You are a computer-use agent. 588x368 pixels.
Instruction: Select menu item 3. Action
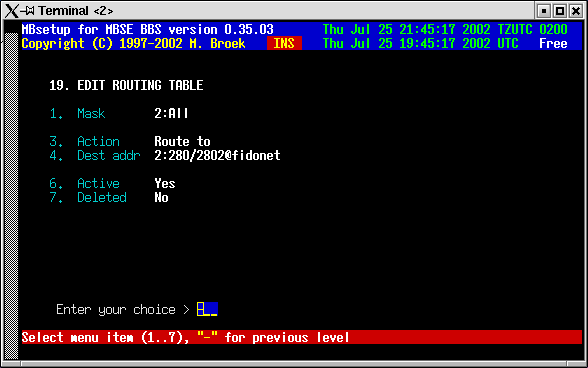pyautogui.click(x=84, y=141)
